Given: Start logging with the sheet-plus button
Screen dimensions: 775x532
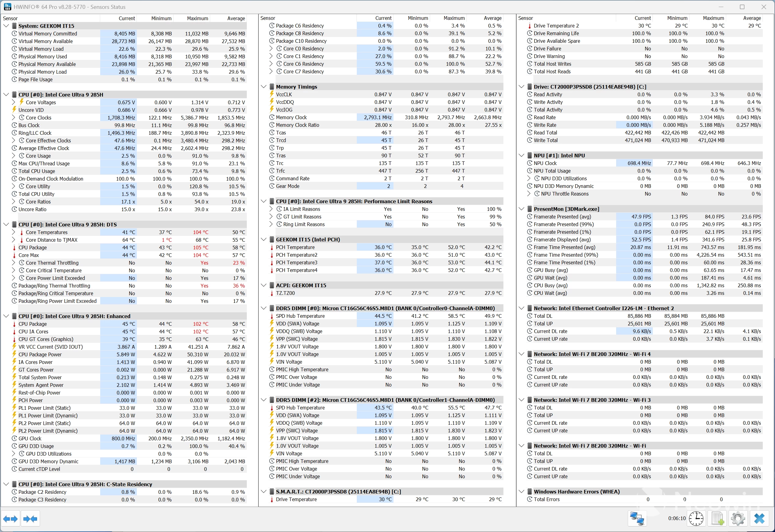Looking at the screenshot, I should [x=717, y=519].
